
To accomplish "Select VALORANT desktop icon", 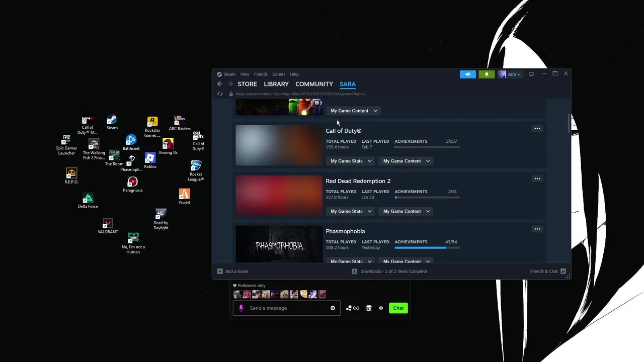I will click(x=108, y=226).
